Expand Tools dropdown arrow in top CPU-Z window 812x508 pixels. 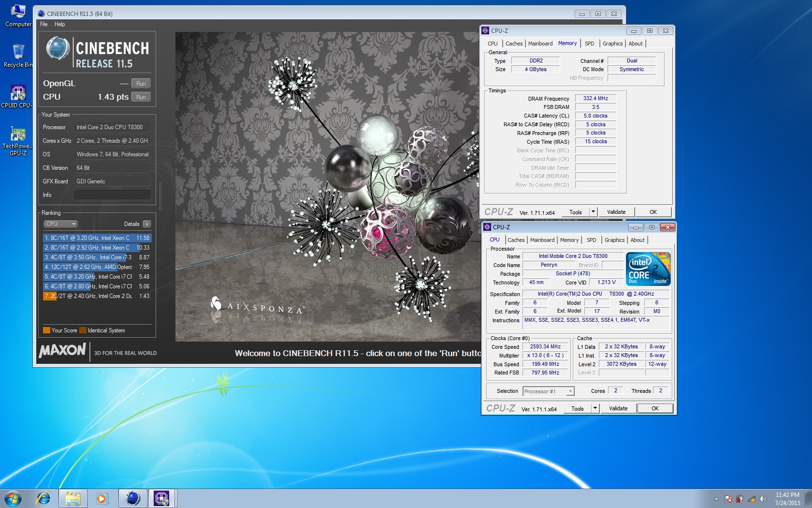[x=594, y=212]
